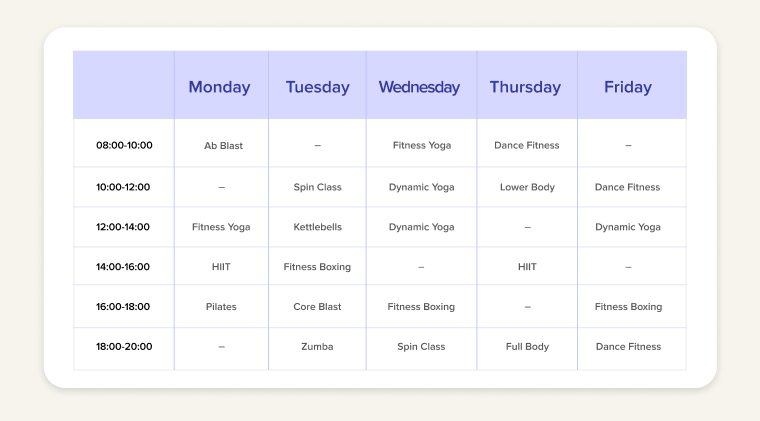The image size is (760, 421).
Task: Select the 18:00-20:00 time slot label
Action: click(x=124, y=347)
